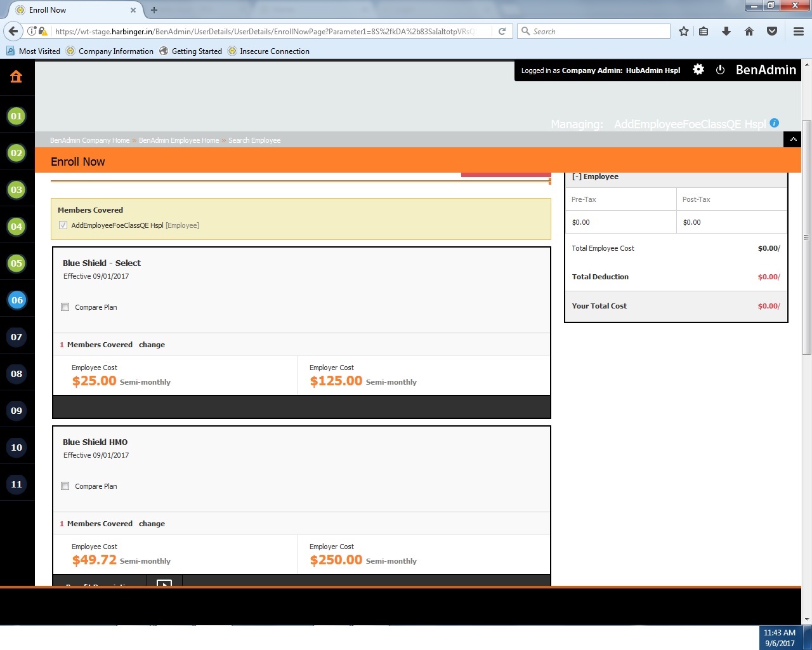Bookmark this page with star icon
The height and width of the screenshot is (650, 812).
684,31
